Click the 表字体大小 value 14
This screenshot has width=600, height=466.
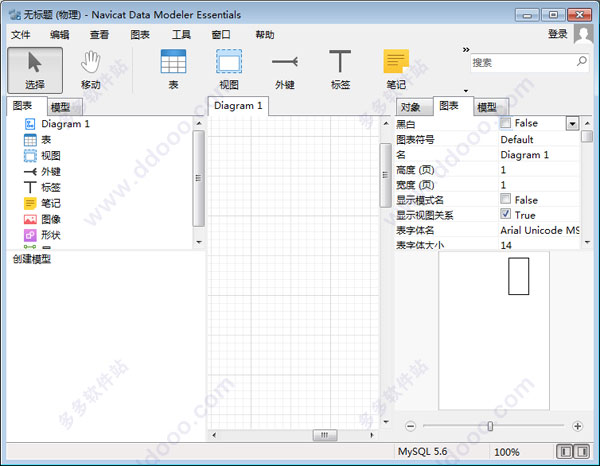(x=506, y=245)
